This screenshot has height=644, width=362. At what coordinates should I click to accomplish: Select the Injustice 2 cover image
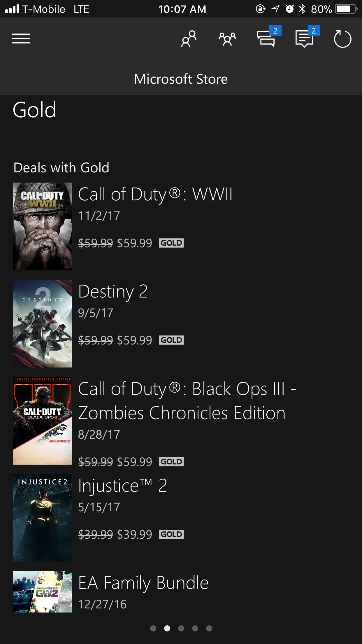coord(43,518)
